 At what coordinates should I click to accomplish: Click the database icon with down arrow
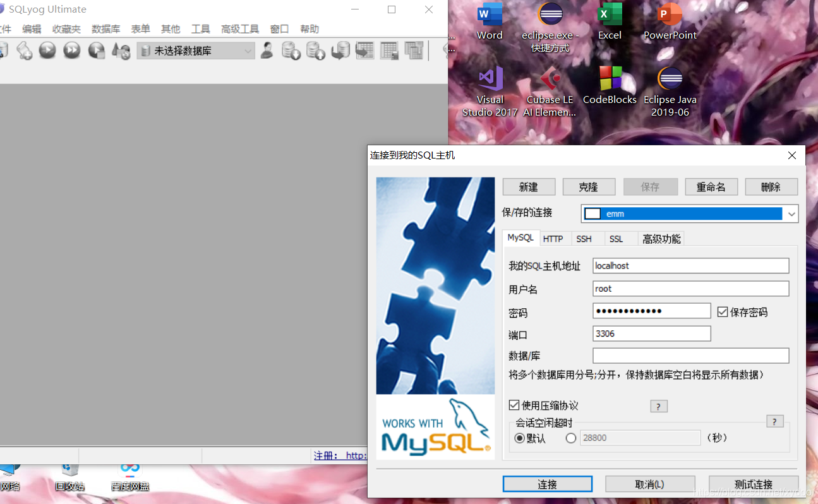(x=291, y=51)
